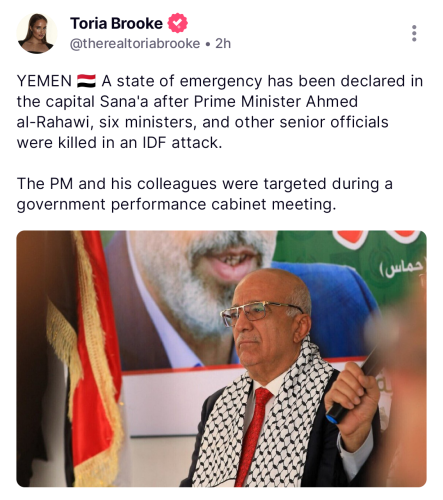Viewport: 443px width, 500px height.
Task: Click the text 'IDF attack' in the post
Action: (x=182, y=143)
